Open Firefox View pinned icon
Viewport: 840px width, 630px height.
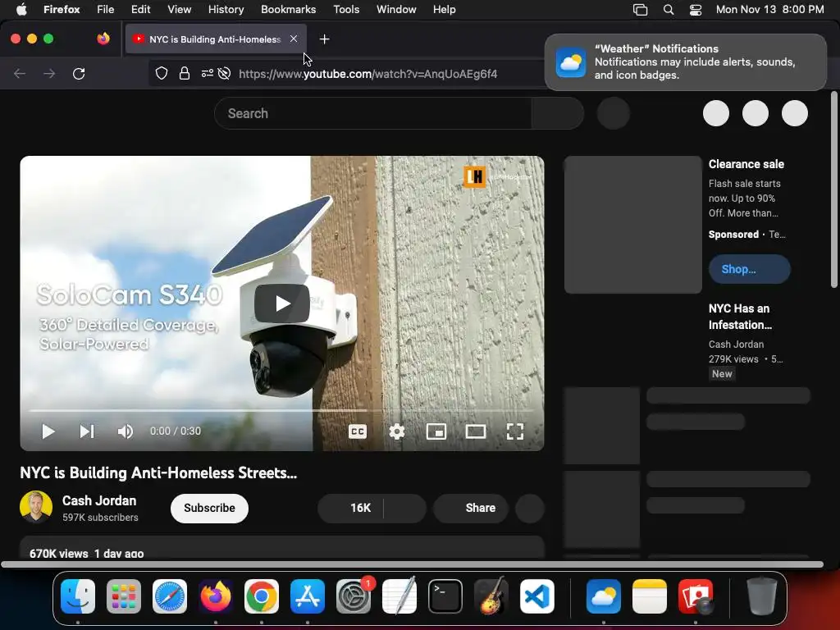(x=103, y=39)
